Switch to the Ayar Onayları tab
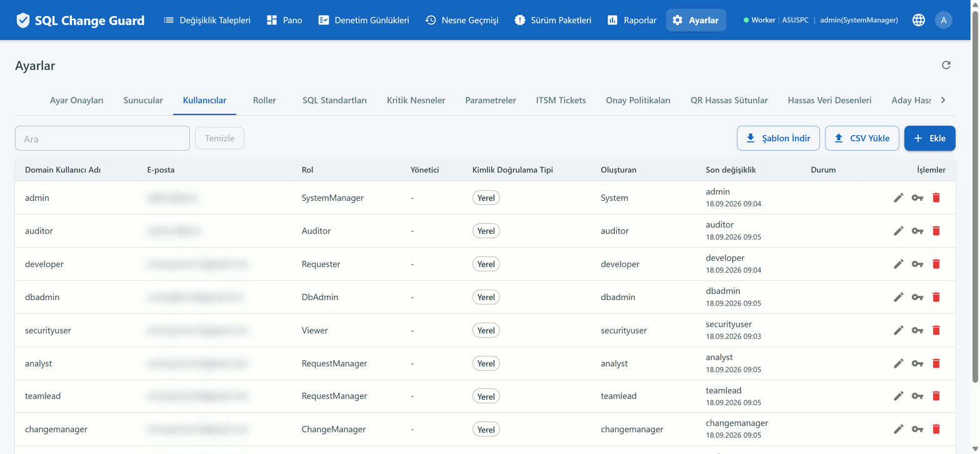The image size is (980, 454). pyautogui.click(x=77, y=100)
